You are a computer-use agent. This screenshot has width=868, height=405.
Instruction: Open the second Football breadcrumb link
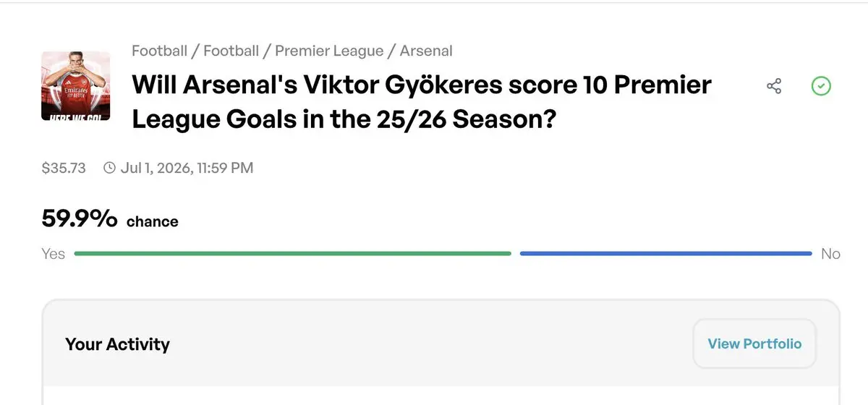[231, 51]
